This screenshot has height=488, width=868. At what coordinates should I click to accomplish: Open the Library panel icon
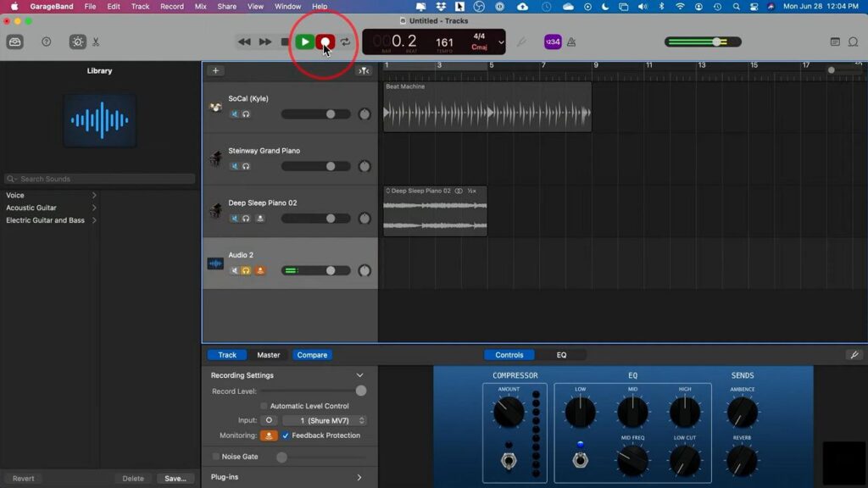[14, 42]
